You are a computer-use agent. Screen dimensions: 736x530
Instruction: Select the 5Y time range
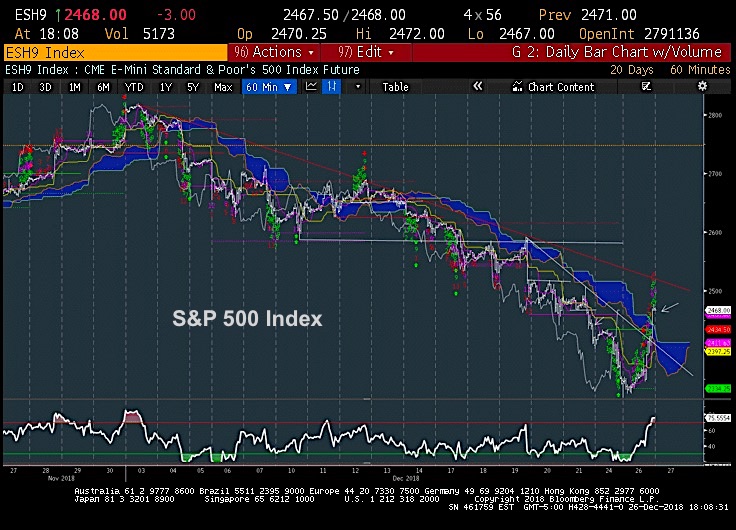[193, 87]
